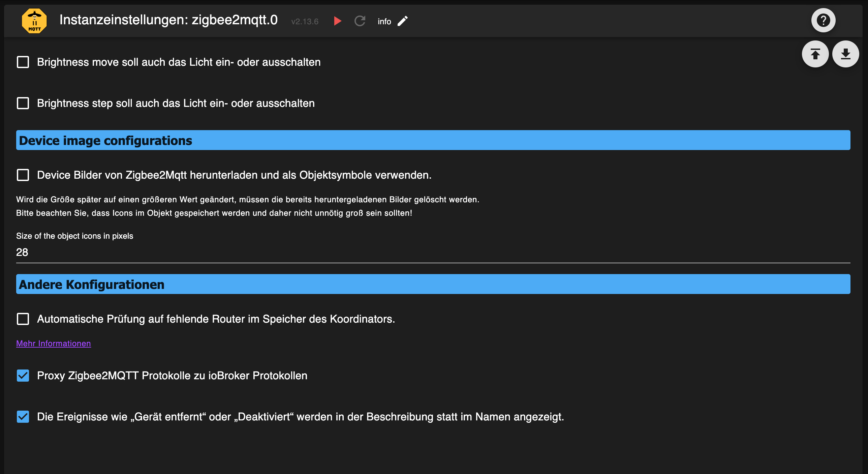Open help with the question mark icon
Screen dimensions: 868x474
pos(823,20)
